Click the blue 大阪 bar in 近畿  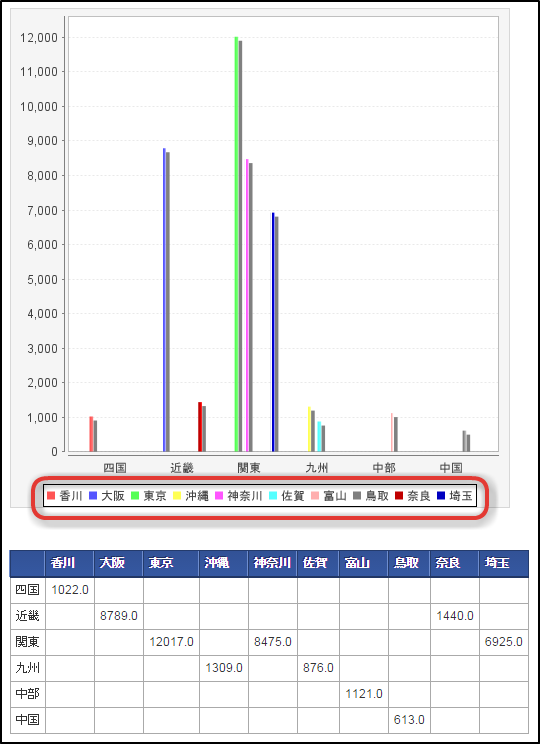coord(165,300)
